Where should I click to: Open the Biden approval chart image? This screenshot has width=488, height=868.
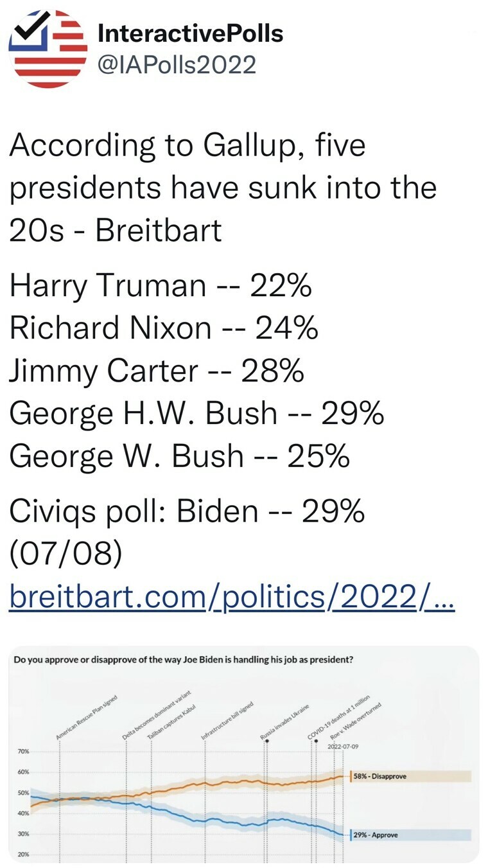tap(244, 754)
